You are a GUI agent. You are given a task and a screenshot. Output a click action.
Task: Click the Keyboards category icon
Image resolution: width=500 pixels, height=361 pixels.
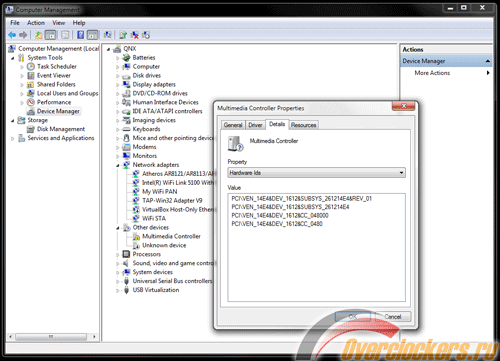126,129
